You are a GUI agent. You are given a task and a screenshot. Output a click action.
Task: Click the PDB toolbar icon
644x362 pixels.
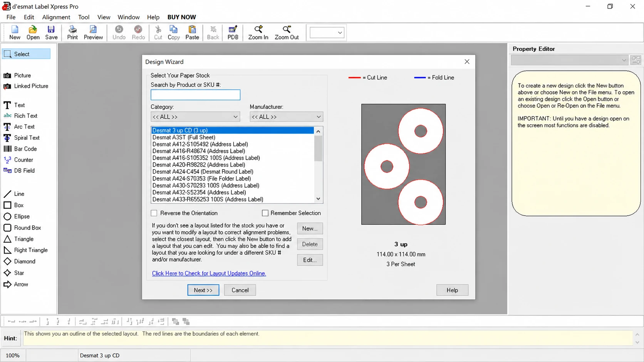coord(233,33)
